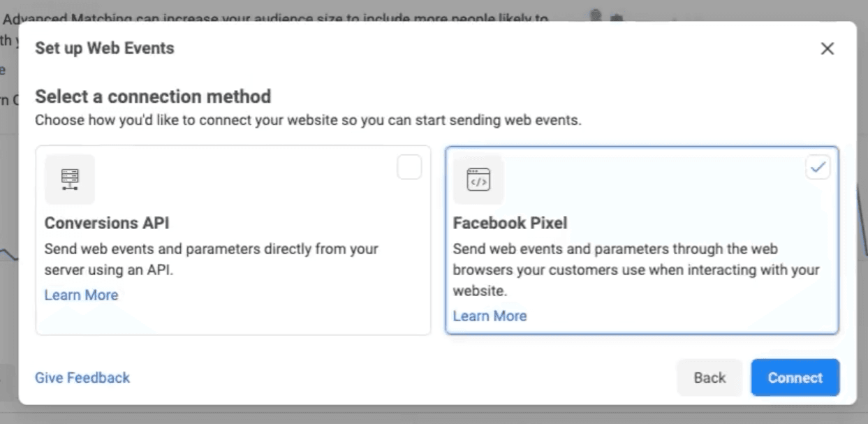Click the Facebook Pixel browser description text

pos(635,270)
